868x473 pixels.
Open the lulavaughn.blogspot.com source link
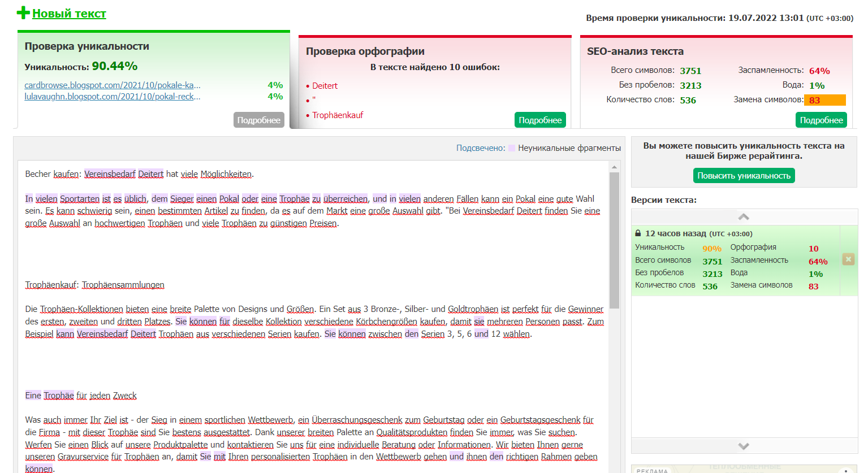pyautogui.click(x=113, y=97)
